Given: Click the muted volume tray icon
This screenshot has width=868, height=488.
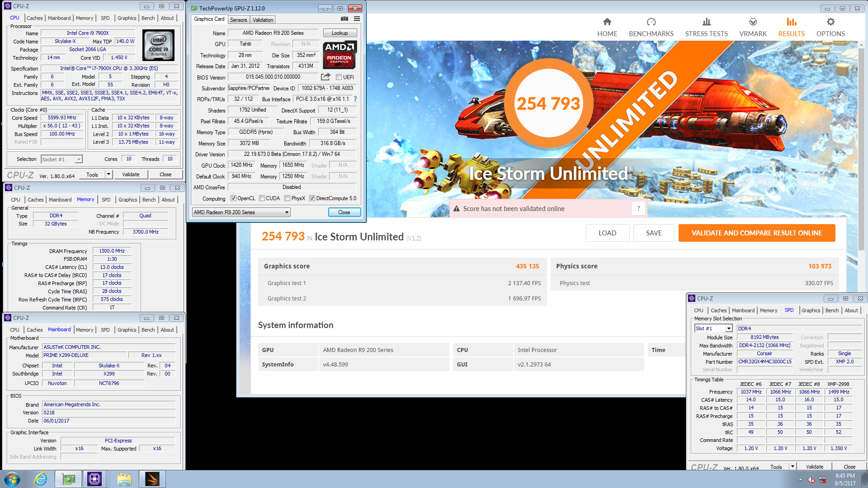Looking at the screenshot, I should pyautogui.click(x=811, y=479).
